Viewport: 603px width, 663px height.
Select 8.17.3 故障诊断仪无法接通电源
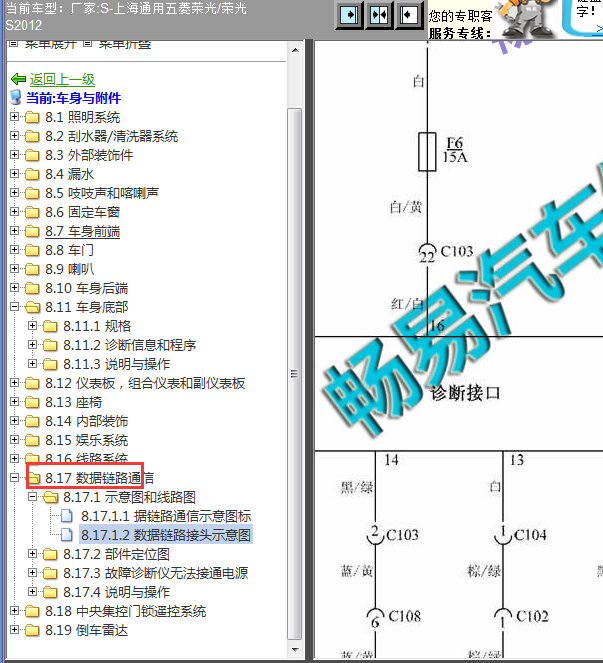point(155,573)
